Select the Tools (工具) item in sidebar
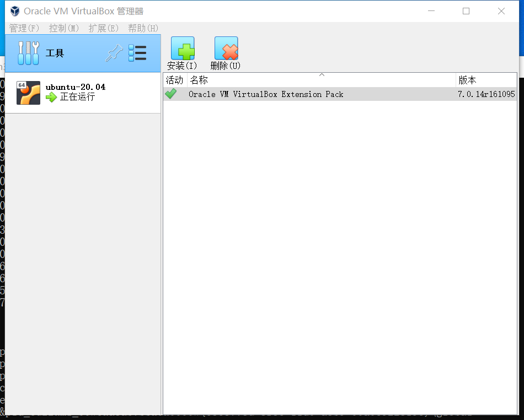The width and height of the screenshot is (524, 420). pyautogui.click(x=83, y=53)
